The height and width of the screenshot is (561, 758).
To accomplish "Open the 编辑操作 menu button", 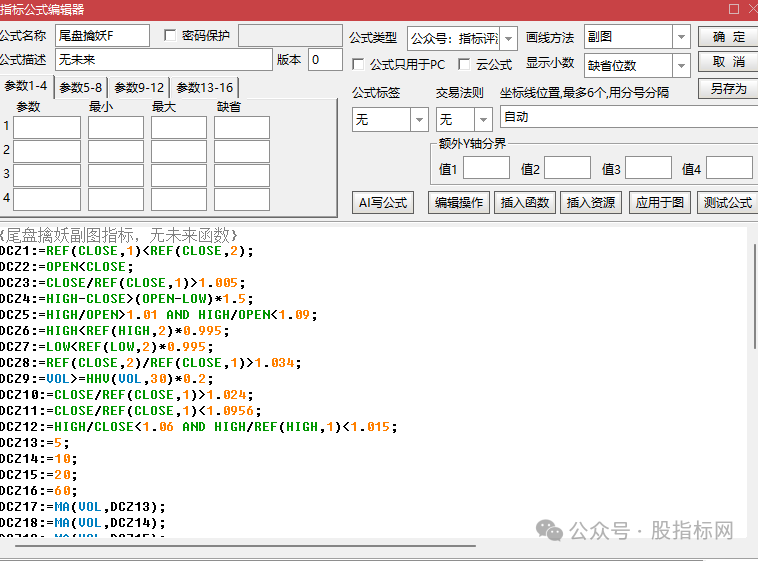I will [x=459, y=203].
